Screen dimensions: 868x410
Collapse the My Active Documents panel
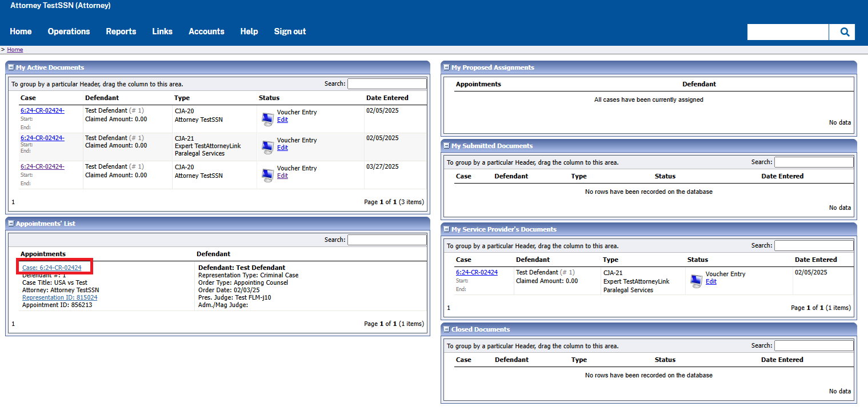click(11, 67)
